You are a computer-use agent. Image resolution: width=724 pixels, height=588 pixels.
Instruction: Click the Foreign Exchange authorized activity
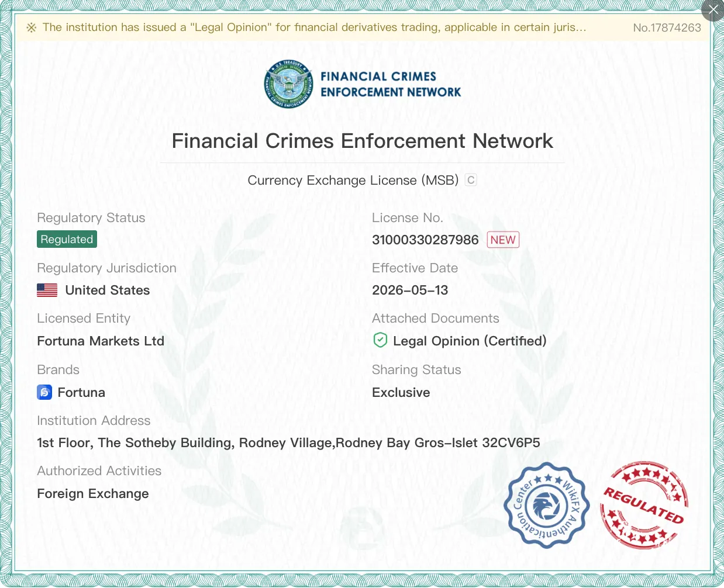click(93, 493)
